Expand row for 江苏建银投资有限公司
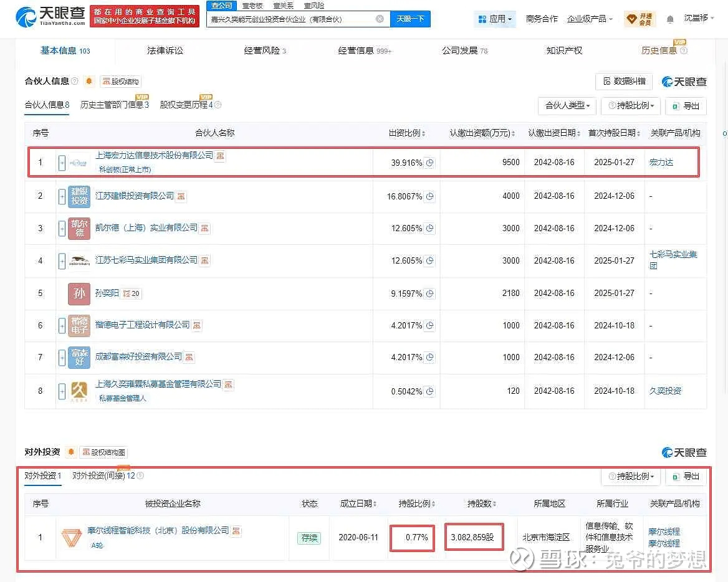Image resolution: width=728 pixels, height=582 pixels. pyautogui.click(x=62, y=197)
